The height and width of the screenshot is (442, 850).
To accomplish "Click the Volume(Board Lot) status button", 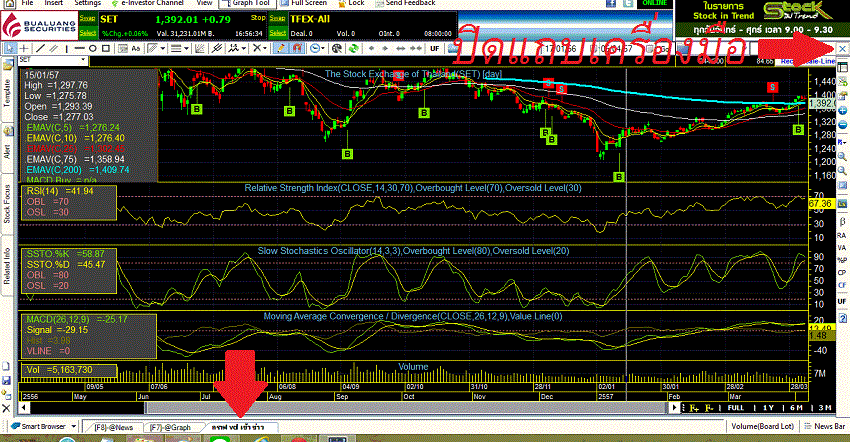I will [x=762, y=426].
